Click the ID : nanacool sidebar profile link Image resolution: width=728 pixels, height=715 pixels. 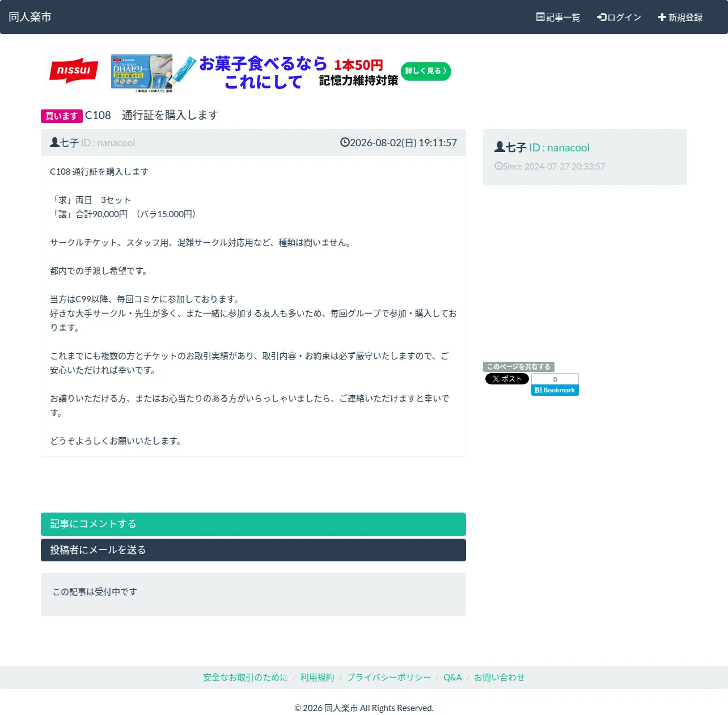tap(559, 147)
